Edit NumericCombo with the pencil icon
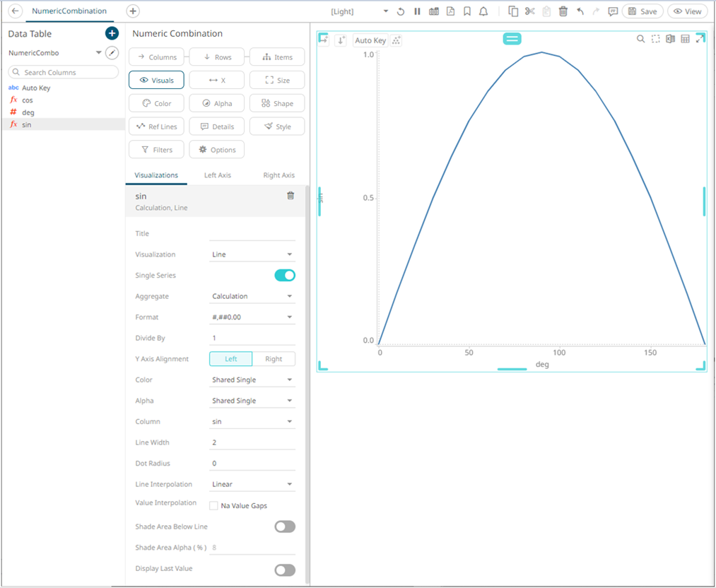The width and height of the screenshot is (716, 588). click(x=112, y=53)
